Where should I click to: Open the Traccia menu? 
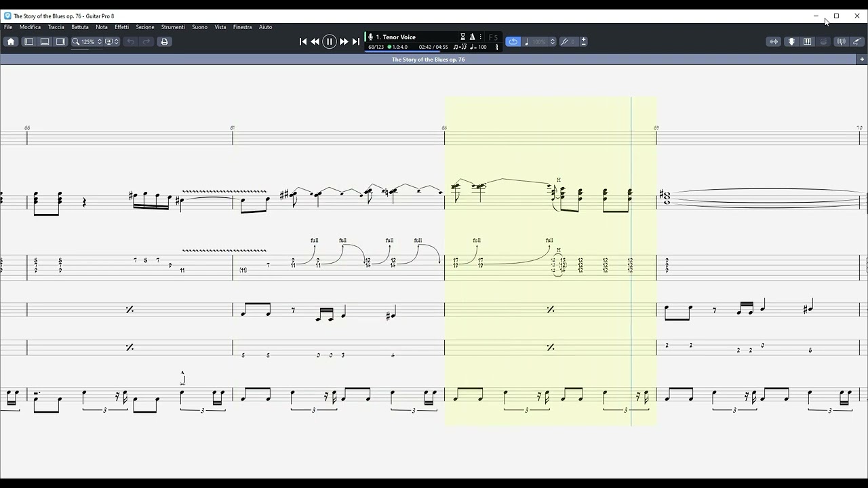56,27
